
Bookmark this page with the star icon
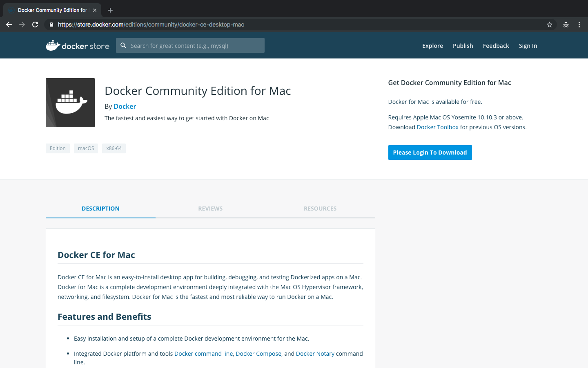click(550, 25)
